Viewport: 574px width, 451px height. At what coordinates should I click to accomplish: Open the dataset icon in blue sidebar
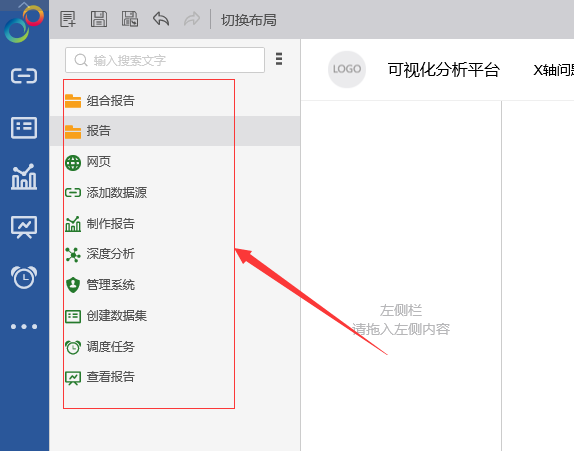[x=24, y=128]
